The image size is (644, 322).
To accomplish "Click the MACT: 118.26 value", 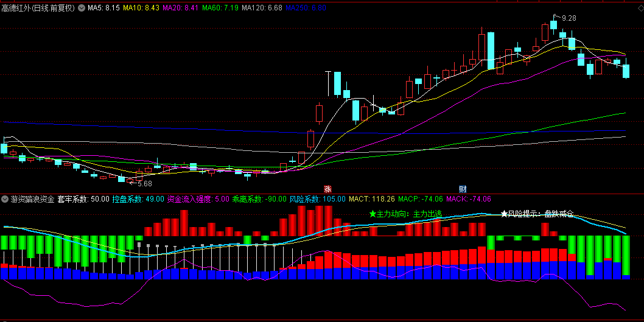I will 372,199.
